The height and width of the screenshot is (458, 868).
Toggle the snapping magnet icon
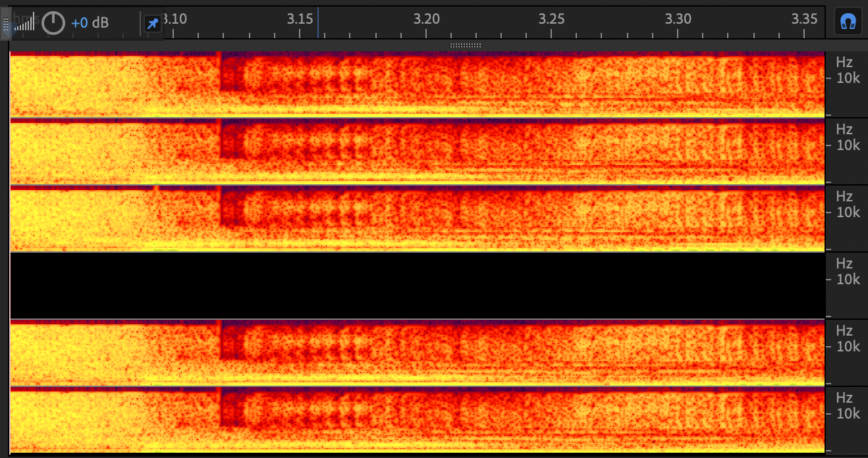click(x=848, y=23)
